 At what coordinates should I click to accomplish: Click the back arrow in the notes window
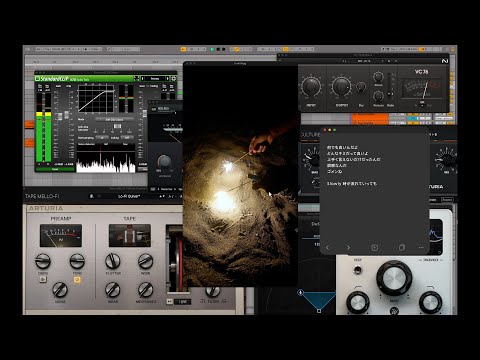[x=327, y=248]
